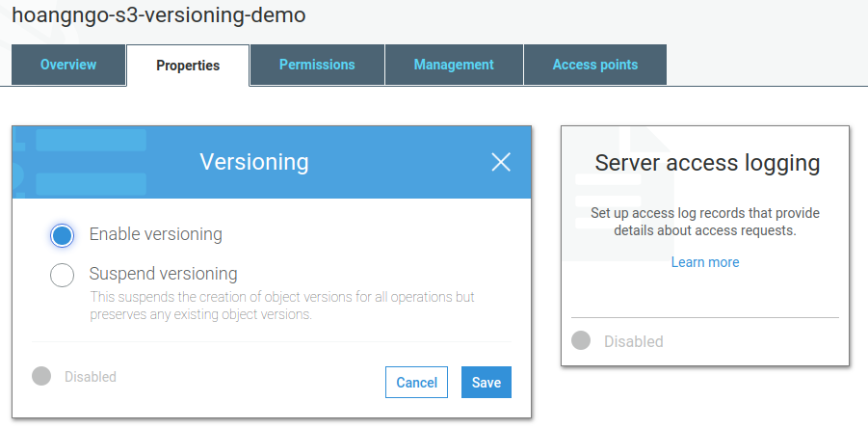Go to the Management tab

[x=454, y=65]
